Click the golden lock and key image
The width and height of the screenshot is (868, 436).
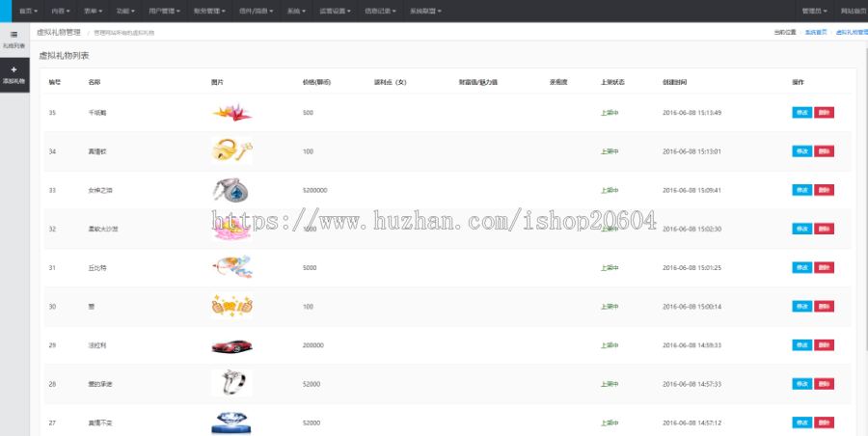231,150
